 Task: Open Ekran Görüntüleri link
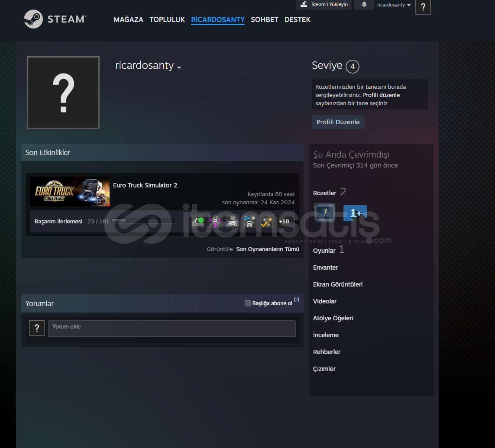[337, 284]
